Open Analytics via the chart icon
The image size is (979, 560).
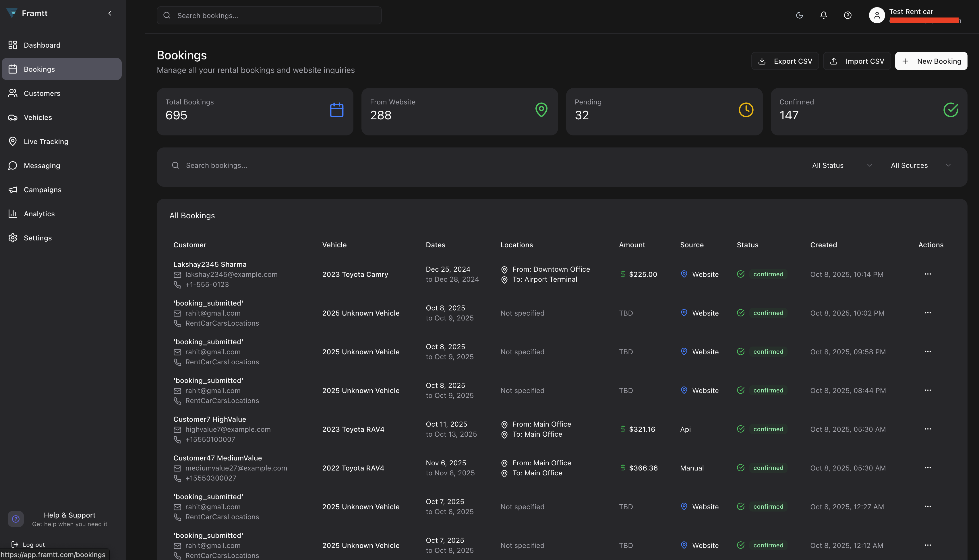[13, 213]
